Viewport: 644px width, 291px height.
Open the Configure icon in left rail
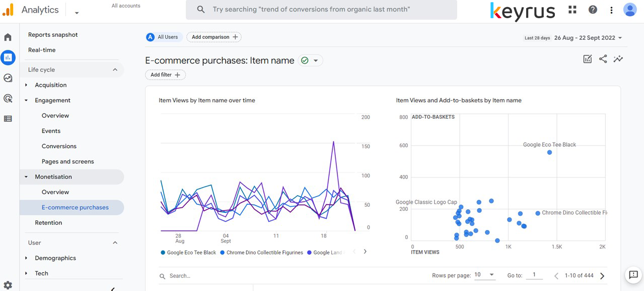point(8,119)
